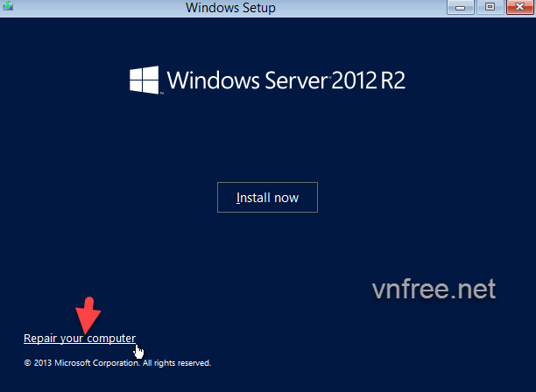Click the "Windows Setup" title bar text
This screenshot has width=536, height=392.
coord(231,8)
